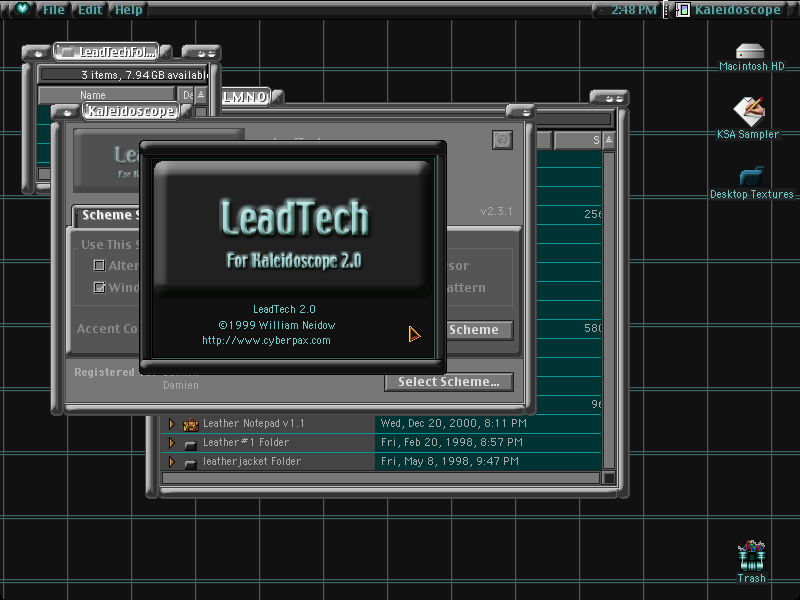Select the Desktop Textures folder icon
Viewport: 800px width, 600px height.
tap(752, 177)
